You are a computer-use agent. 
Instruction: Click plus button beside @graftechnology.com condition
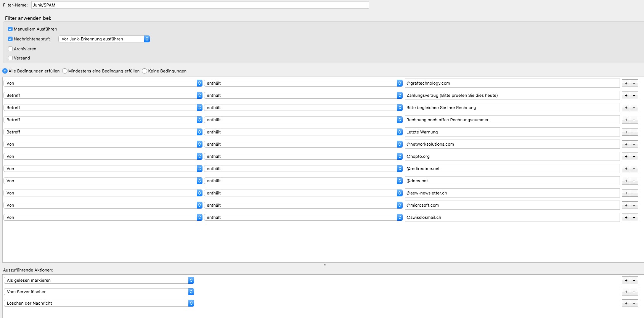pyautogui.click(x=626, y=83)
